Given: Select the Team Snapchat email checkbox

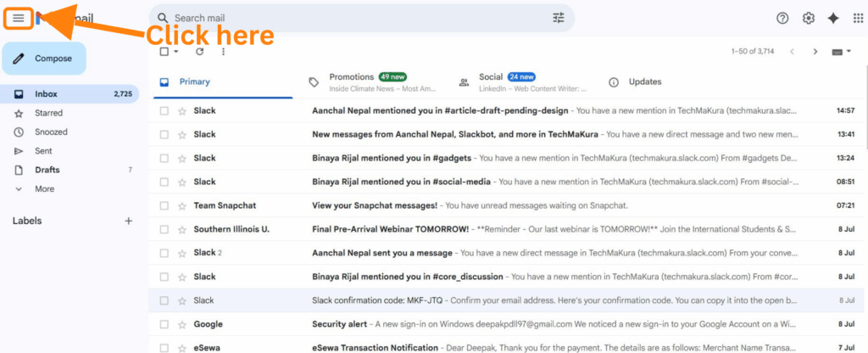Looking at the screenshot, I should point(164,205).
